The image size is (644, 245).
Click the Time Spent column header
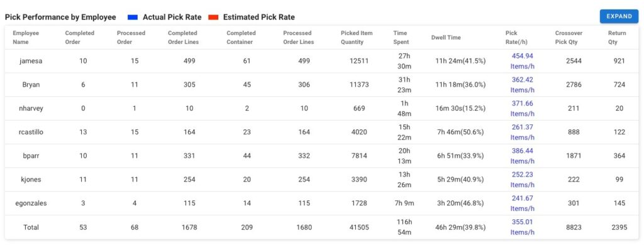(x=401, y=37)
